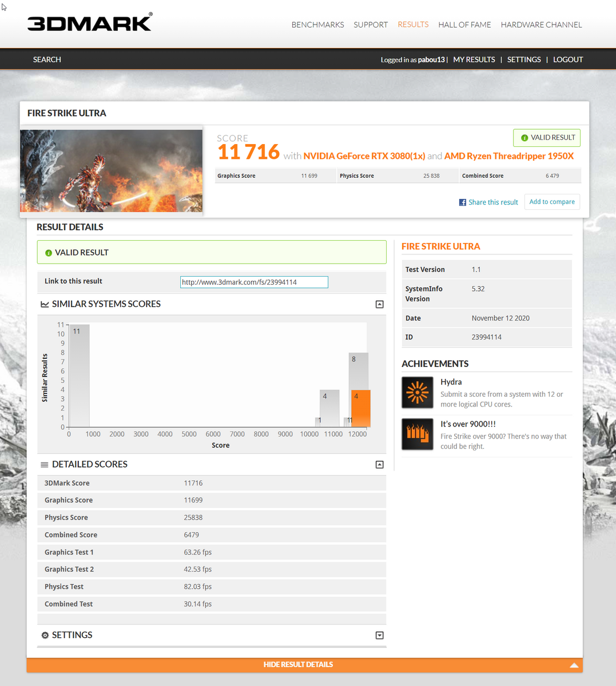Open My Results

[x=474, y=59]
